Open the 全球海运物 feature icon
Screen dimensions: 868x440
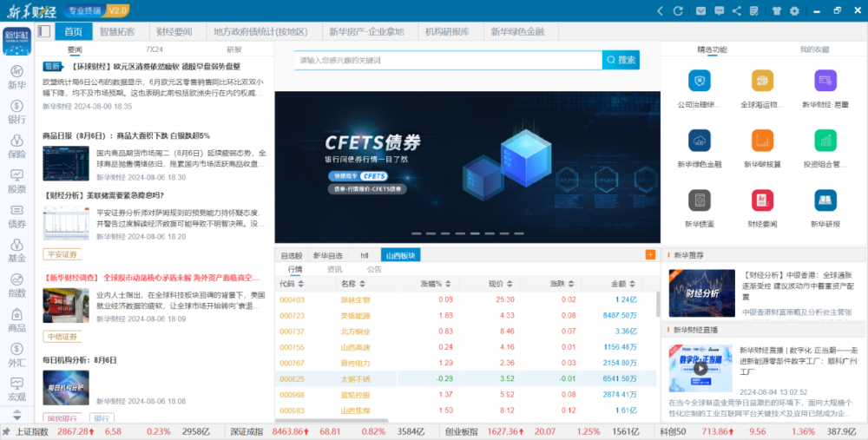762,86
